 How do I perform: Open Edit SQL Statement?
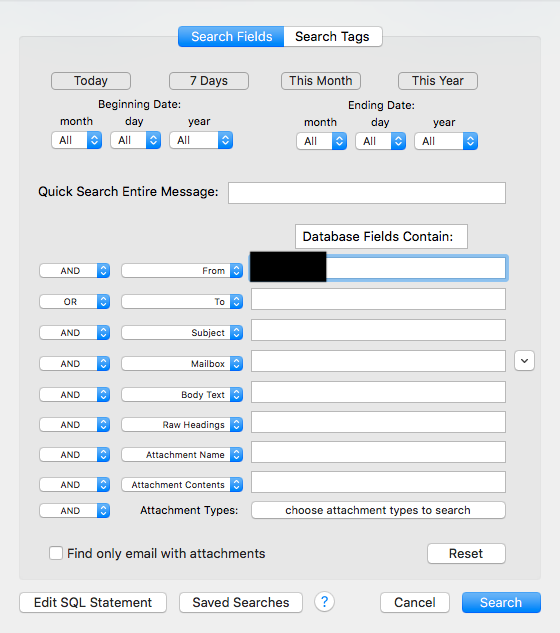(93, 602)
